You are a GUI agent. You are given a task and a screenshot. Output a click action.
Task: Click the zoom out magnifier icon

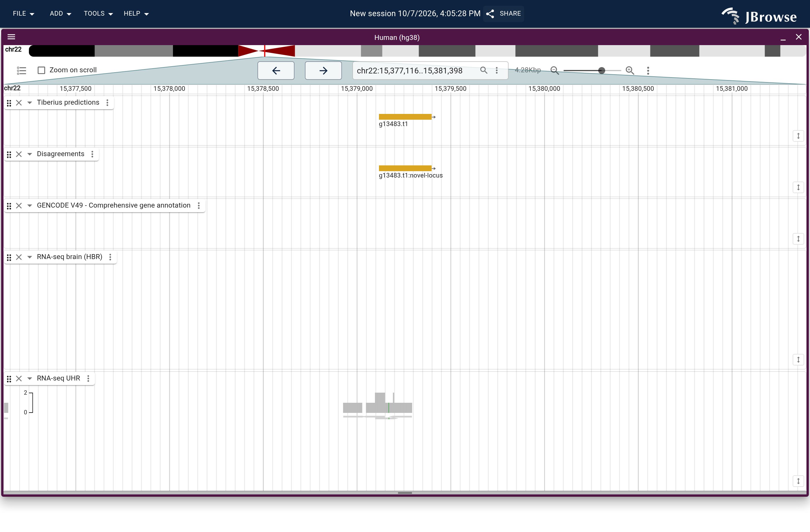point(554,71)
